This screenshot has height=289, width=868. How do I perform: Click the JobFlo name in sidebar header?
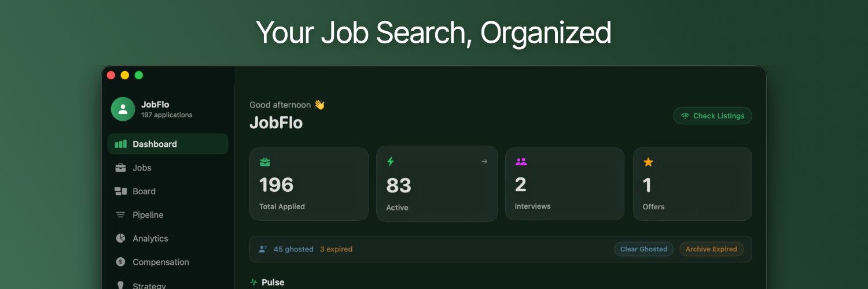(155, 105)
